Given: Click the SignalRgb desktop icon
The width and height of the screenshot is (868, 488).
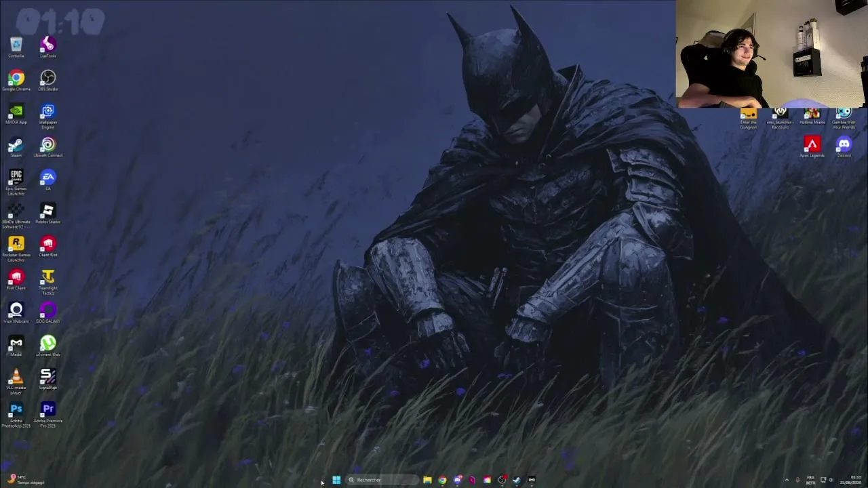Looking at the screenshot, I should [x=47, y=380].
